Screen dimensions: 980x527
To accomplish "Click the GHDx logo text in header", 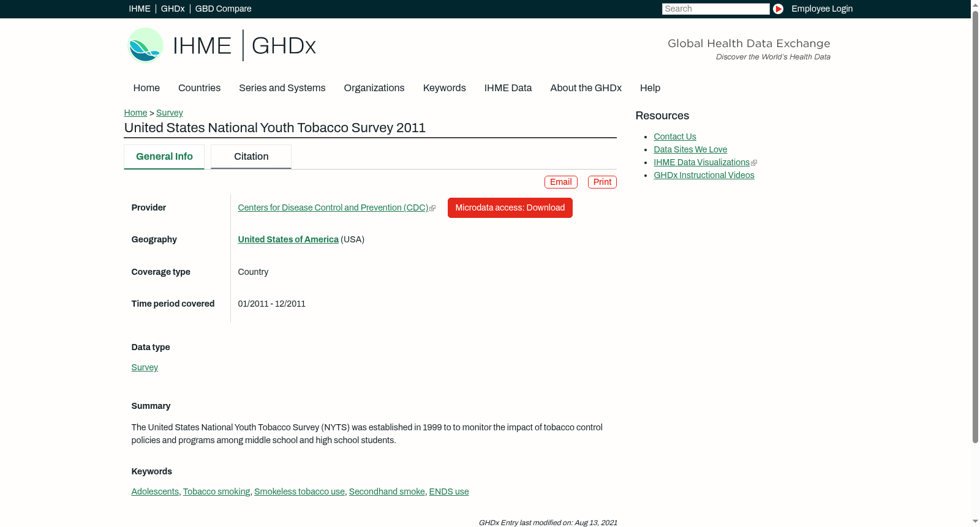I will pyautogui.click(x=284, y=46).
